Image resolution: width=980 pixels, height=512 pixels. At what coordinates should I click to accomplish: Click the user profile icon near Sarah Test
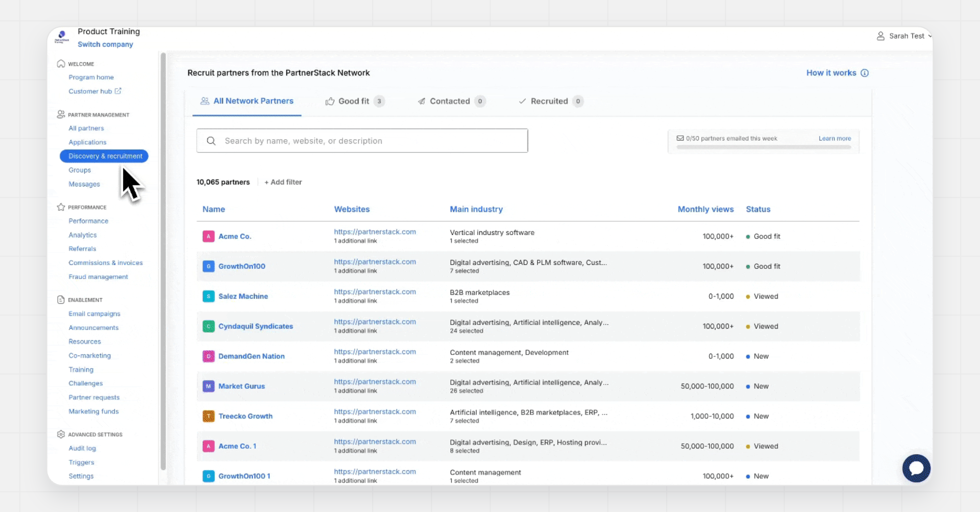click(881, 36)
